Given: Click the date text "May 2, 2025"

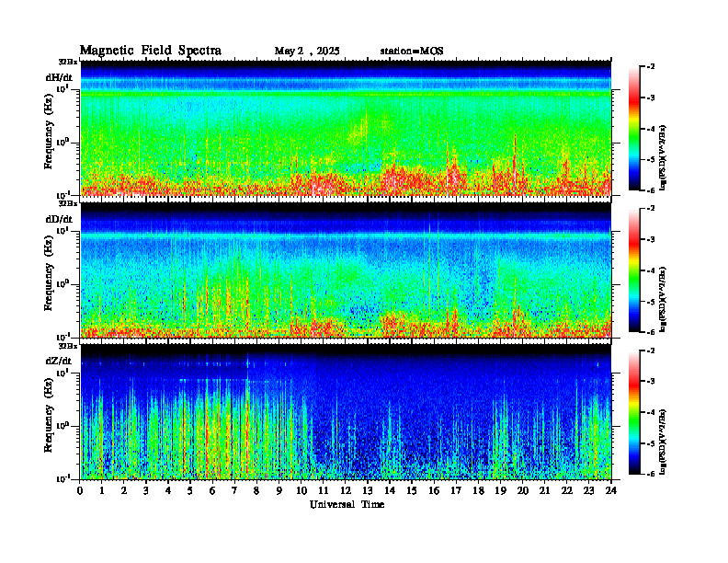Looking at the screenshot, I should click(x=307, y=52).
